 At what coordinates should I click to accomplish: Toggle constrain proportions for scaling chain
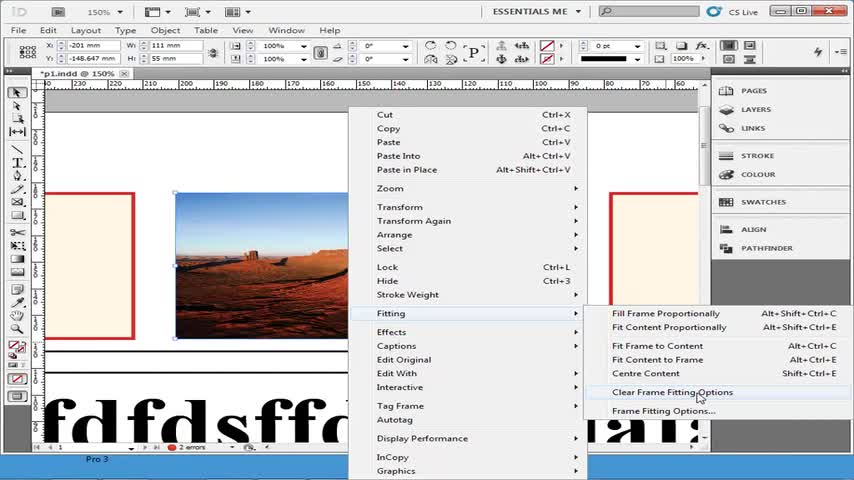tap(321, 52)
